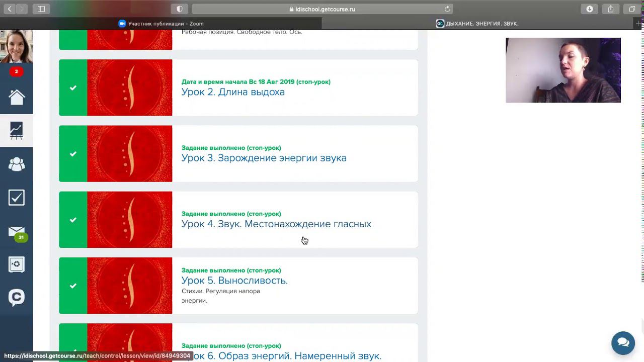644x362 pixels.
Task: Open lesson Урок 3. Зарождение энергии звука
Action: (264, 158)
